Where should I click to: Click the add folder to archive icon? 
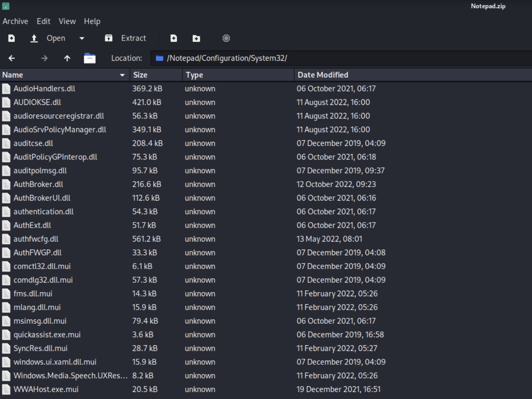point(196,38)
